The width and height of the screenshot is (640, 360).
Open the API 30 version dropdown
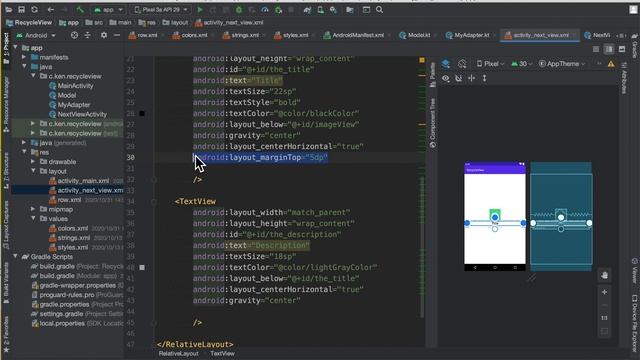(x=522, y=64)
